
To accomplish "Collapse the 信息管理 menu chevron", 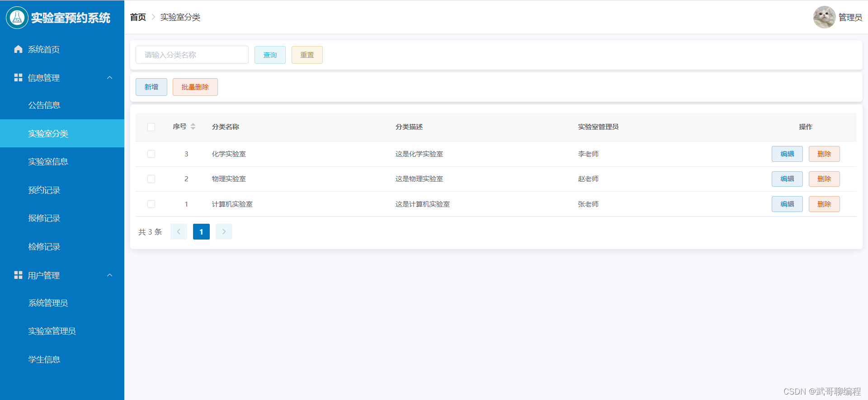I will point(109,78).
